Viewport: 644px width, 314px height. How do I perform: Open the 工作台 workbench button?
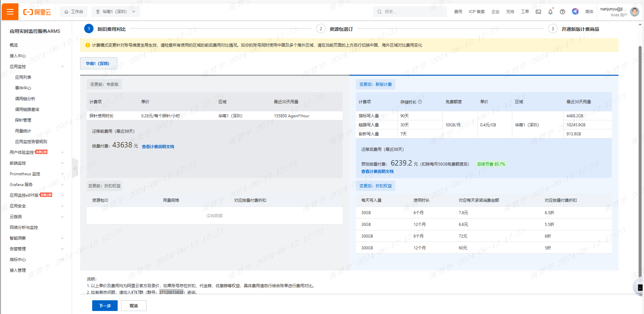pyautogui.click(x=74, y=12)
